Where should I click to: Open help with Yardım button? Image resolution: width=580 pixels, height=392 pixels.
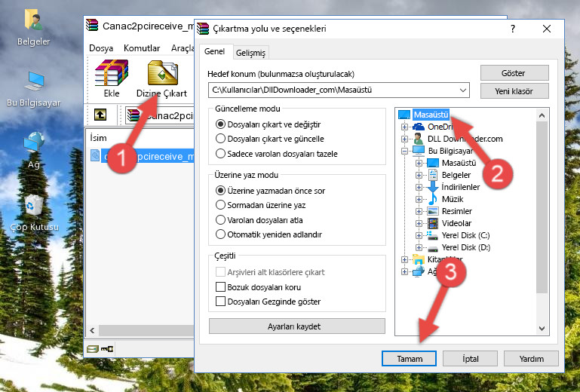click(x=531, y=359)
